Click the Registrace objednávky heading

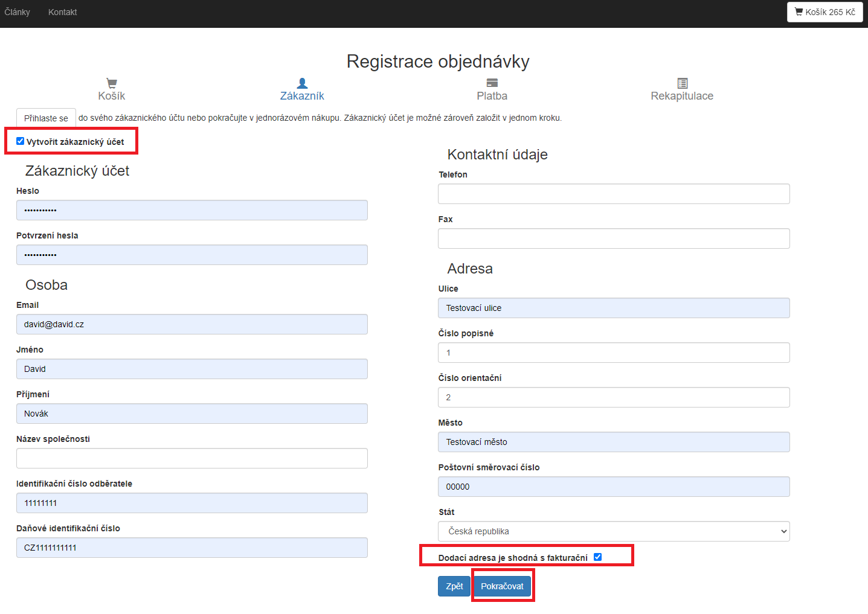pos(438,62)
